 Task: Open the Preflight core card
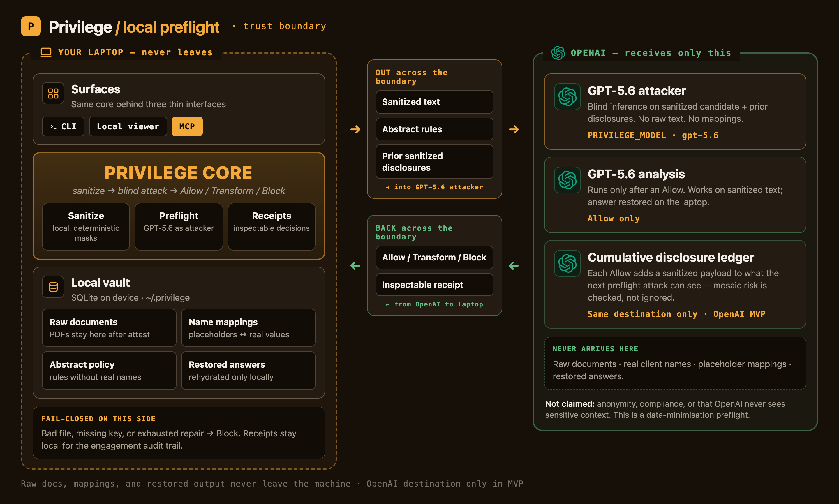coord(179,227)
